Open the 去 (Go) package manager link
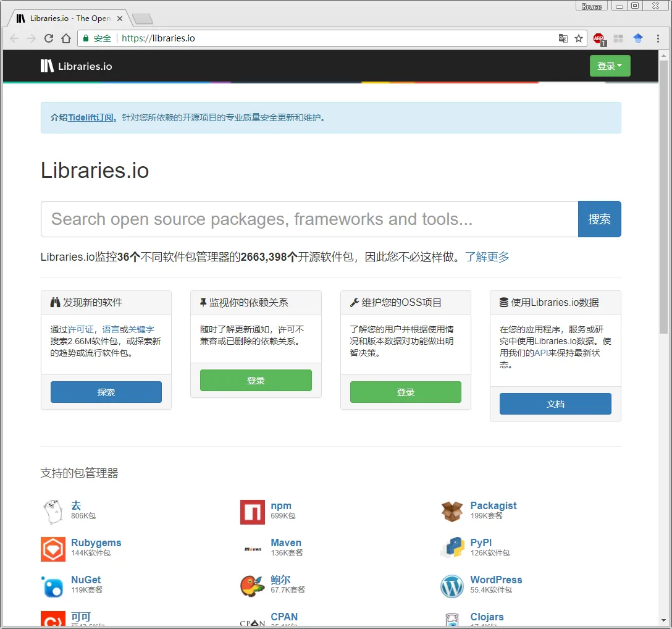 pos(76,505)
